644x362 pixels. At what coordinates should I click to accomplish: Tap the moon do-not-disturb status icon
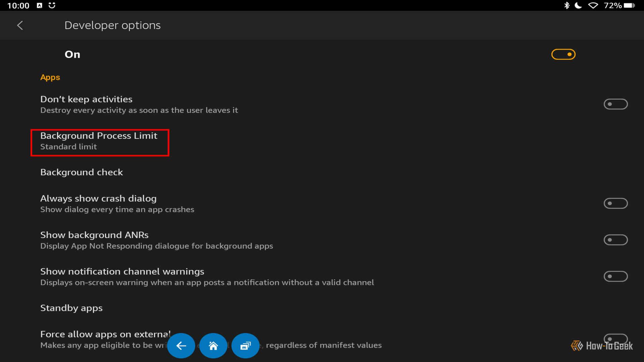click(x=578, y=5)
